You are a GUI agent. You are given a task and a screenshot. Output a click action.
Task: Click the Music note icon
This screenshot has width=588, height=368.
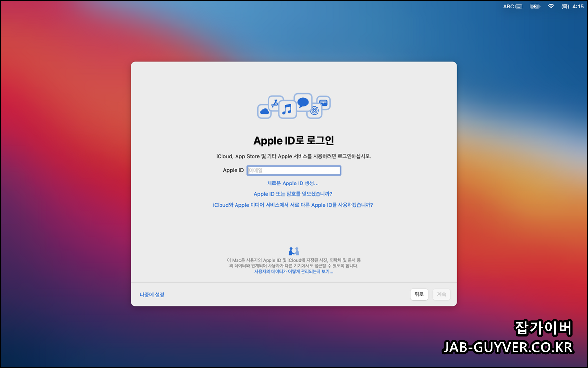click(287, 109)
